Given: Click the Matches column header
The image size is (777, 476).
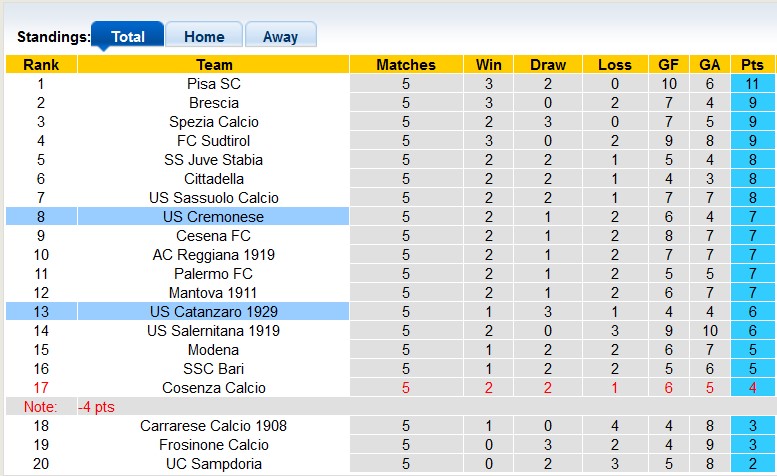Looking at the screenshot, I should tap(405, 65).
